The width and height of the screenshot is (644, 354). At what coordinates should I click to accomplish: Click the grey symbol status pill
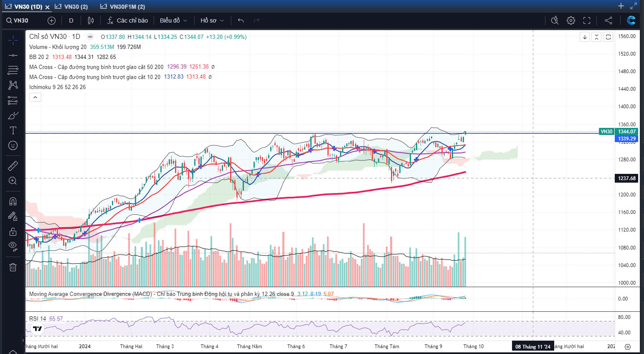90,37
